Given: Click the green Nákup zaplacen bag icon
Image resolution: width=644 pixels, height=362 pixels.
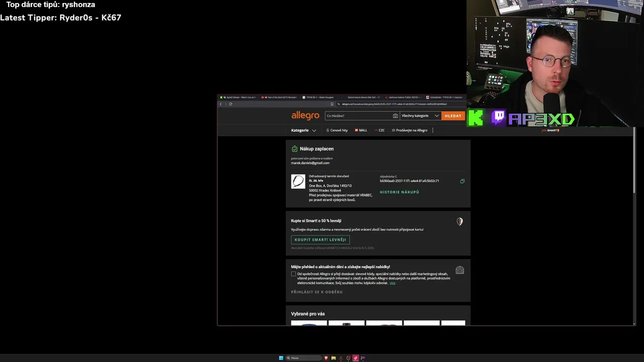Looking at the screenshot, I should 294,149.
